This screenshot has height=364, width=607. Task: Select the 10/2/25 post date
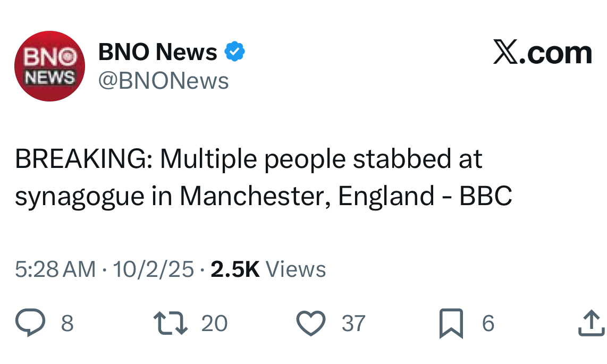[154, 269]
